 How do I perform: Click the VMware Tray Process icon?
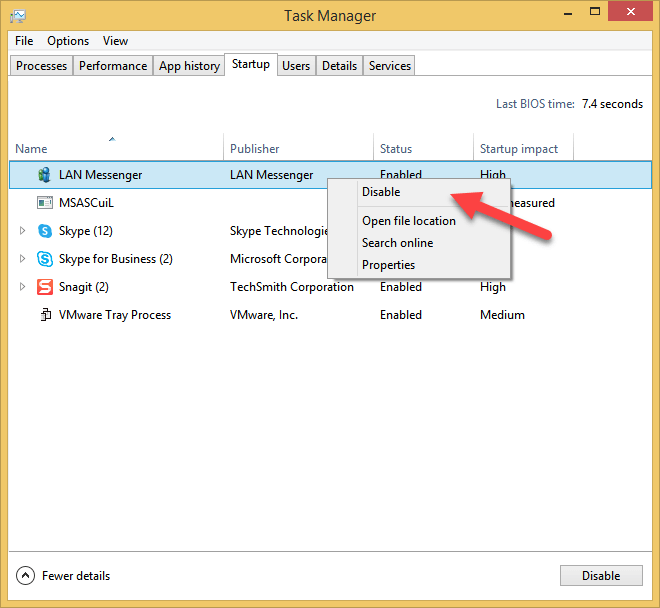44,315
